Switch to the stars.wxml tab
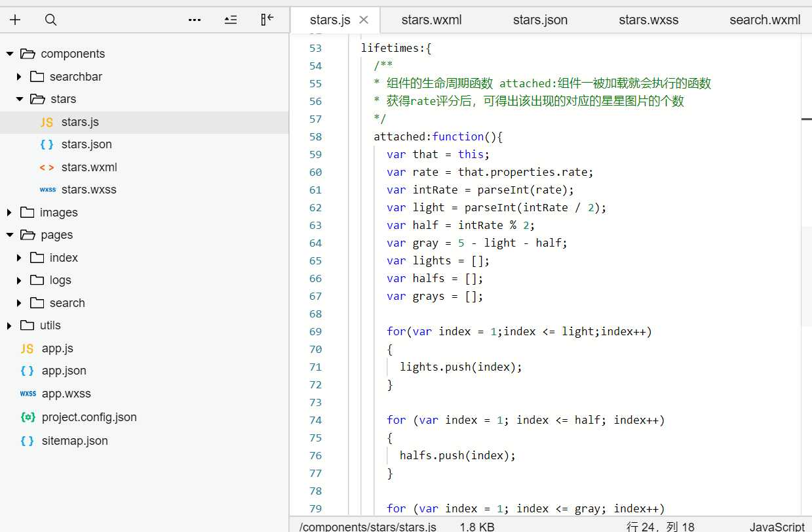 431,20
